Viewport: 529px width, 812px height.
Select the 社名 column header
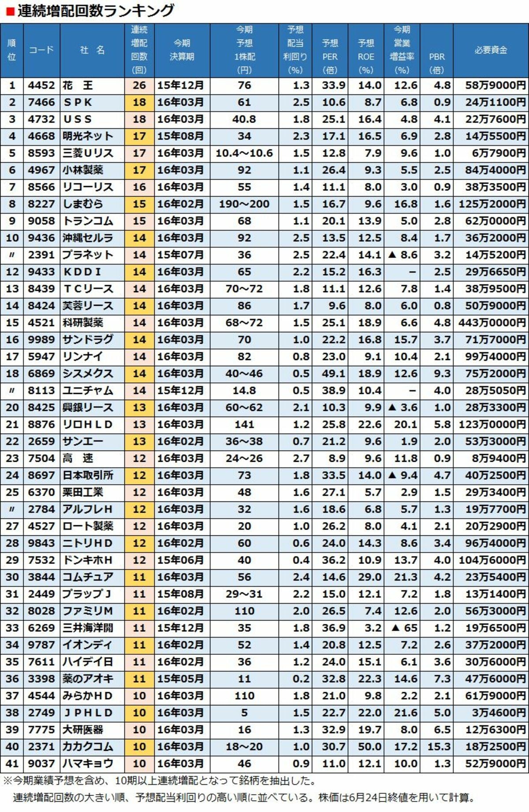coord(92,50)
